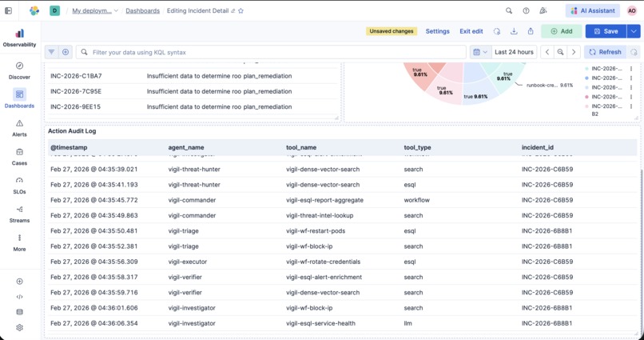The width and height of the screenshot is (644, 340).
Task: Click the llm tool_type cell
Action: point(407,323)
